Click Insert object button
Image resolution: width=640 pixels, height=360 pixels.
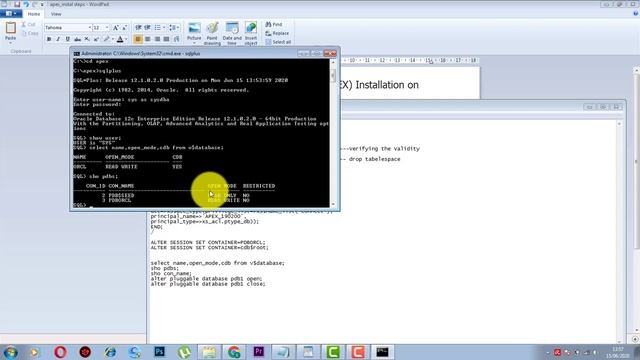click(251, 33)
